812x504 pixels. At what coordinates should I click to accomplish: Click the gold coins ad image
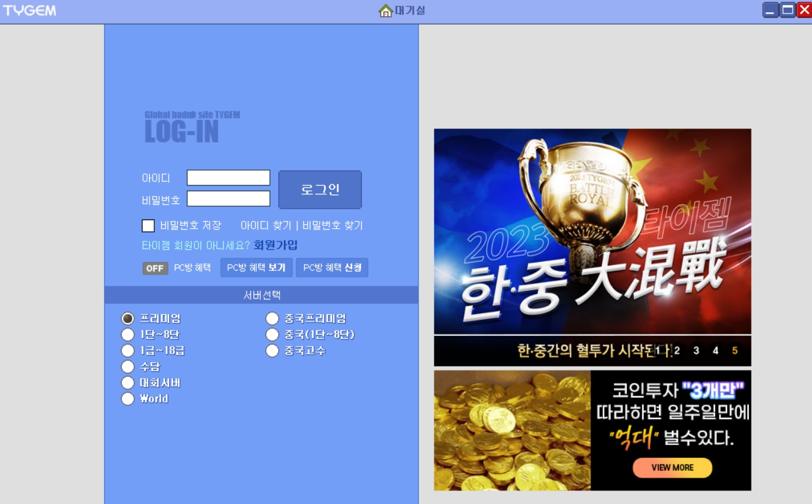[x=512, y=430]
